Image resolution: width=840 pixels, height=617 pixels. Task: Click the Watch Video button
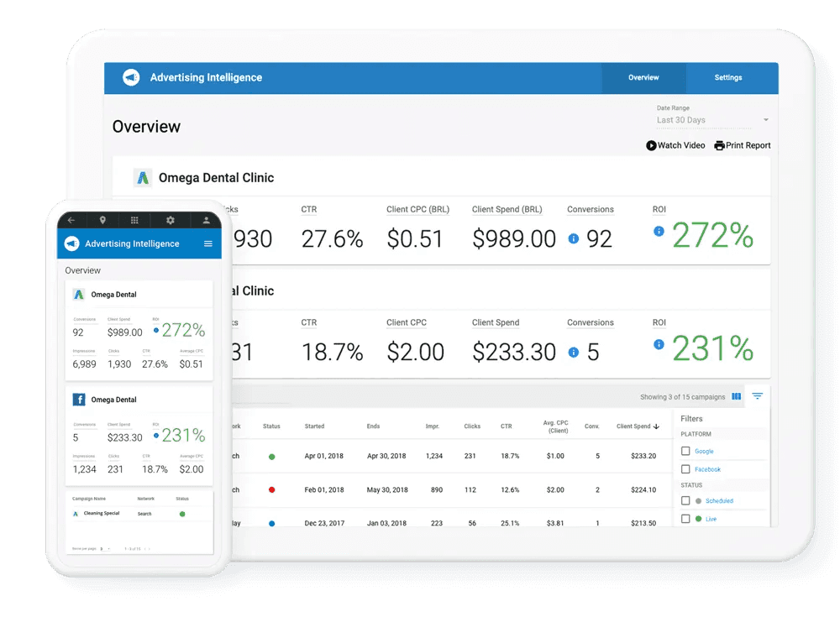675,145
